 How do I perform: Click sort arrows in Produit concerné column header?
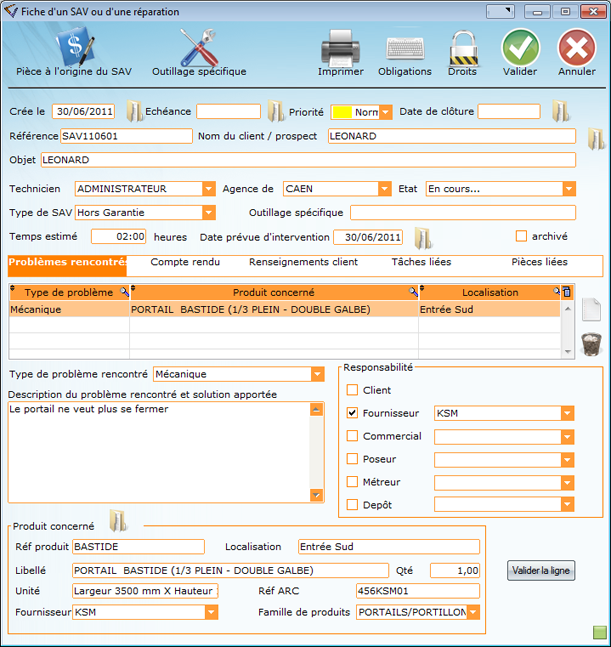coord(133,288)
